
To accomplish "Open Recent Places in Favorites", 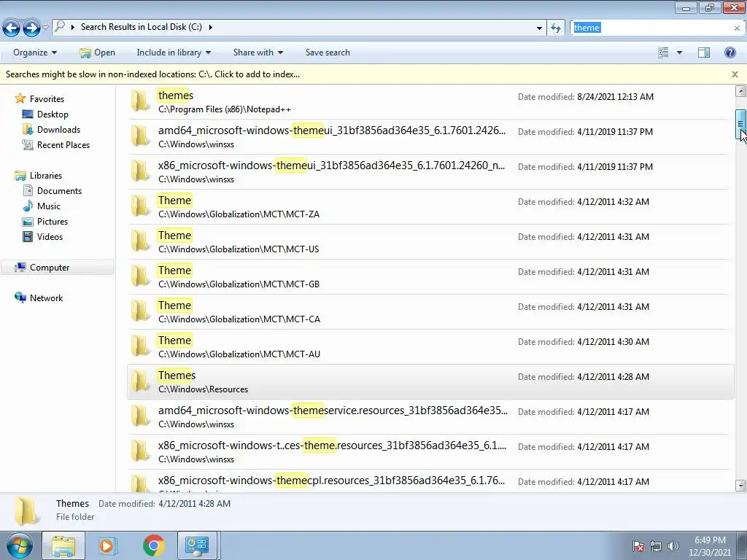I will (63, 145).
